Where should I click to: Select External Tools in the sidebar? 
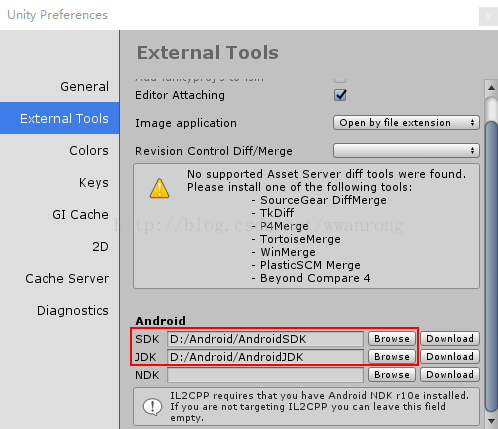click(59, 118)
